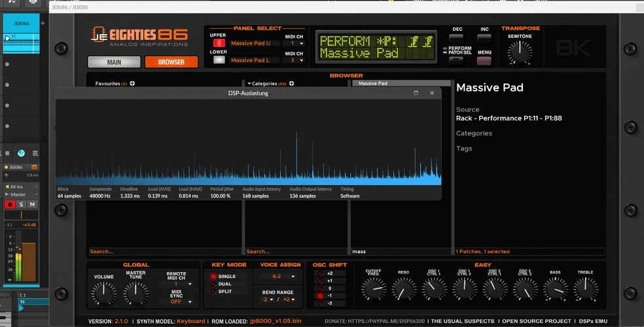Screen dimensions: 644x327
Task: Open the Voice Assign 6-2 dropdown
Action: pyautogui.click(x=279, y=276)
